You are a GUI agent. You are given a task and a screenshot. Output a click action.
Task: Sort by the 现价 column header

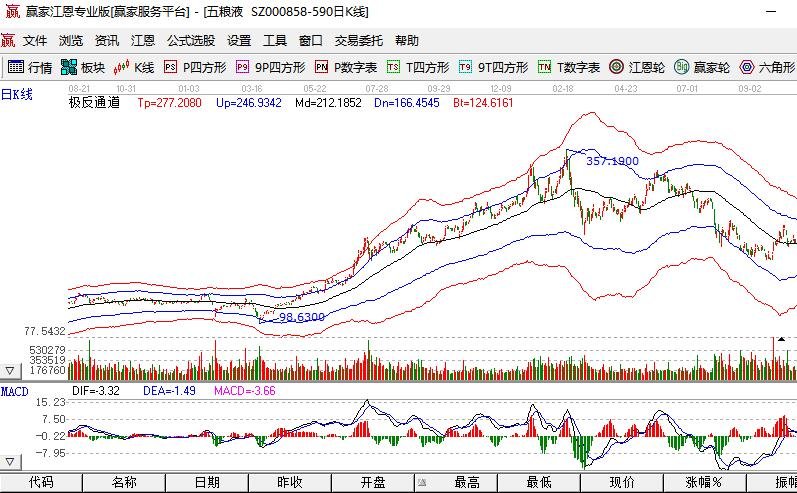[622, 482]
